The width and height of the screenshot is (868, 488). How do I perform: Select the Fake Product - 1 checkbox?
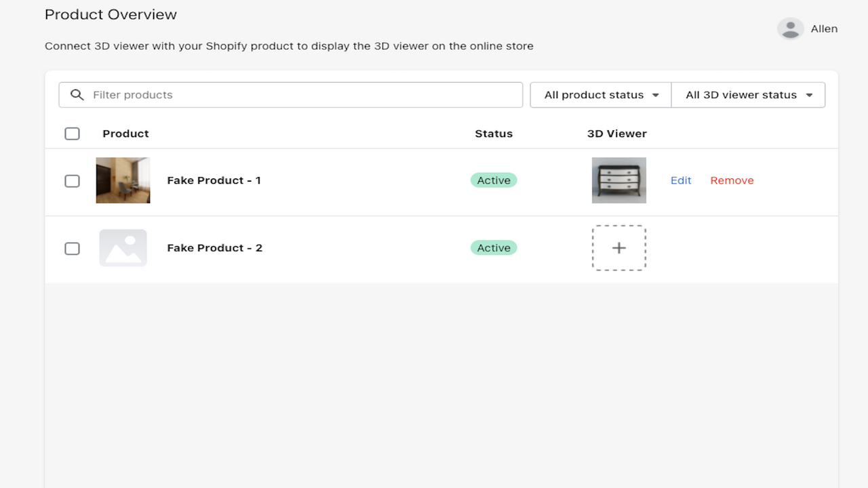point(72,181)
